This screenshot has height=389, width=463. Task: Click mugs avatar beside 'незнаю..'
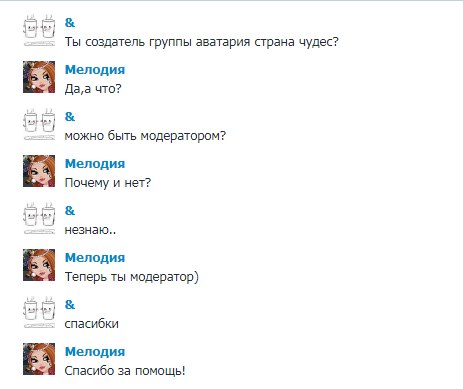39,218
